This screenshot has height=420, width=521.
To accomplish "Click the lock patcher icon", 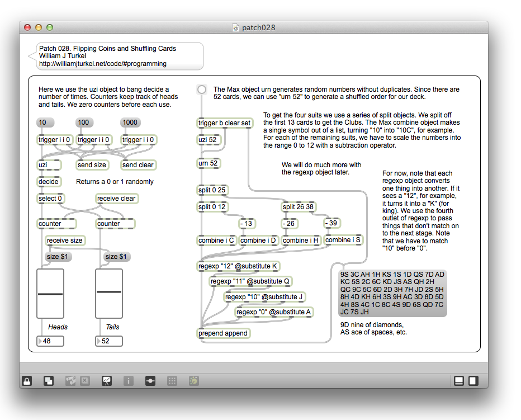I will [x=27, y=381].
